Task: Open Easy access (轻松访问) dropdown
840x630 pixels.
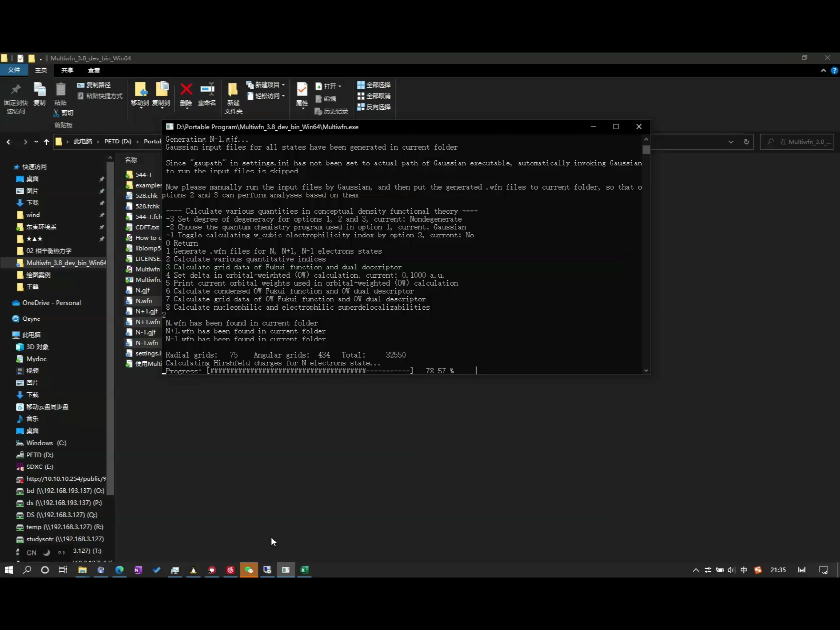Action: [266, 96]
